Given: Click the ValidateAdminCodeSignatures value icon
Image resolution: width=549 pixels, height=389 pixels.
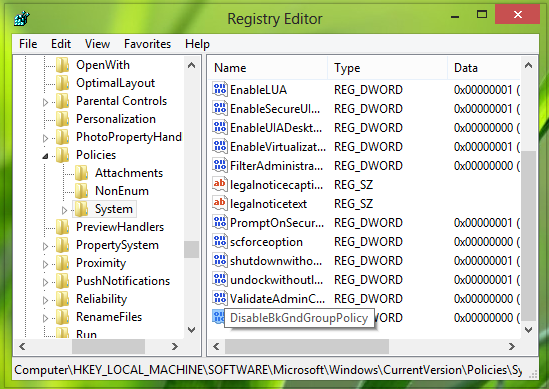Looking at the screenshot, I should pyautogui.click(x=220, y=298).
